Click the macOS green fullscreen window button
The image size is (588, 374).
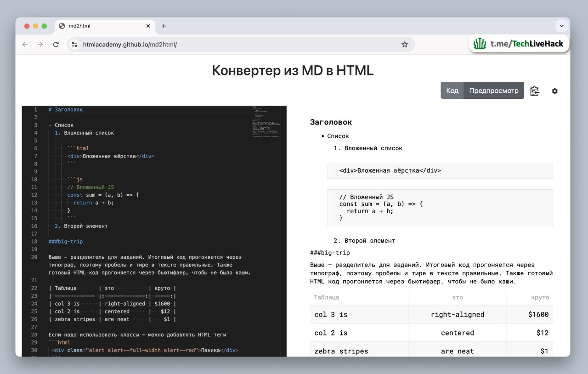point(44,26)
